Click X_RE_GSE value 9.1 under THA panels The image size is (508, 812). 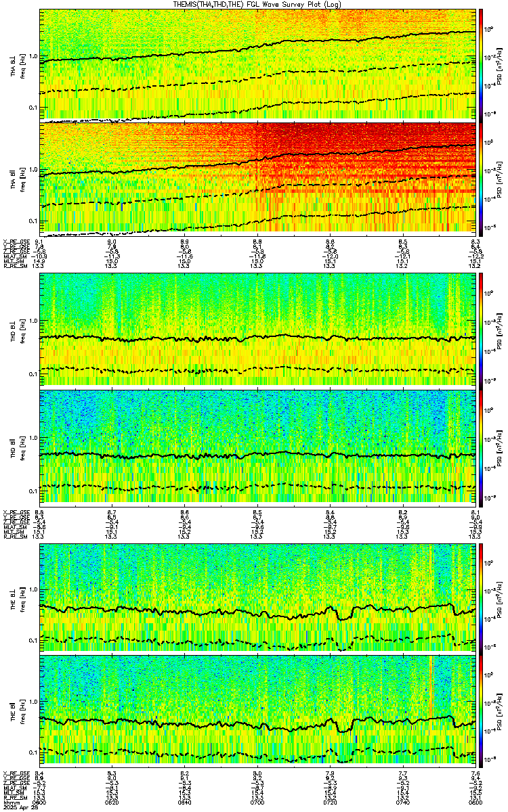point(40,241)
